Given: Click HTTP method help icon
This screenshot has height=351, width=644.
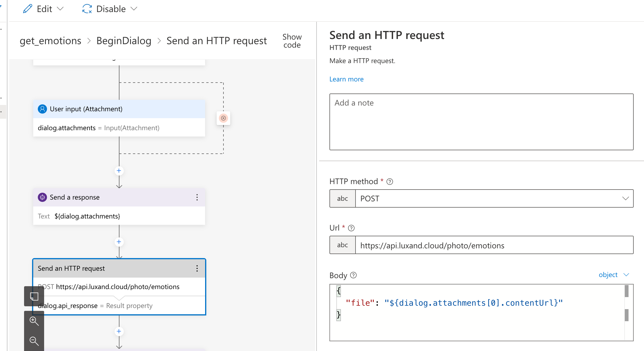Looking at the screenshot, I should click(x=390, y=182).
